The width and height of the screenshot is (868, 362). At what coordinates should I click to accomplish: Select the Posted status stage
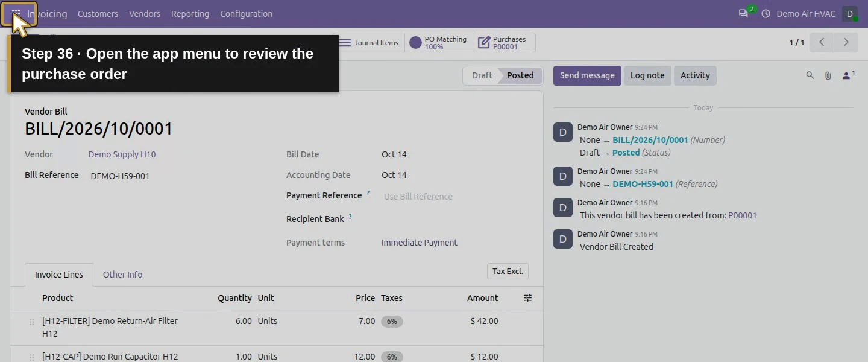coord(520,75)
